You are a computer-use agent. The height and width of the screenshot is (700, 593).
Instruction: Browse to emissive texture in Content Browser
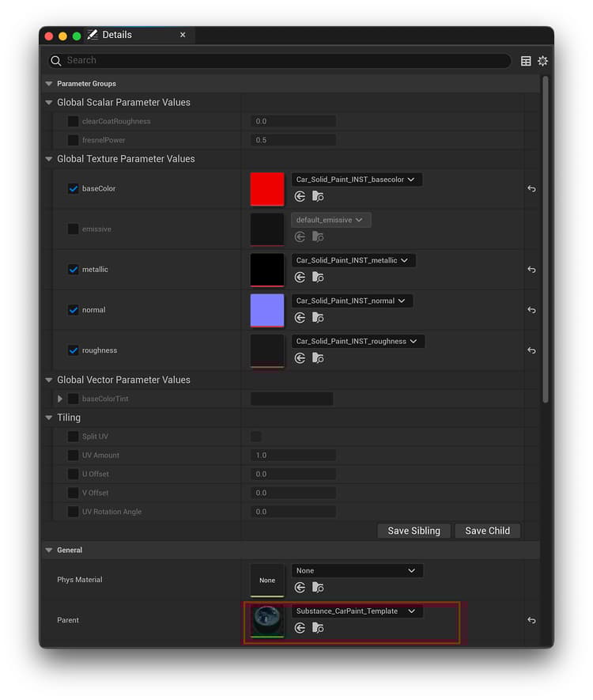318,236
